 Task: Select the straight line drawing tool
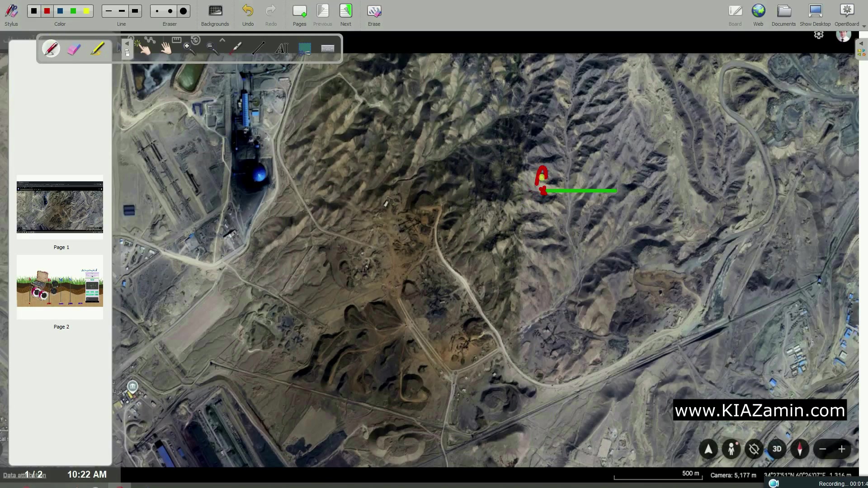258,48
